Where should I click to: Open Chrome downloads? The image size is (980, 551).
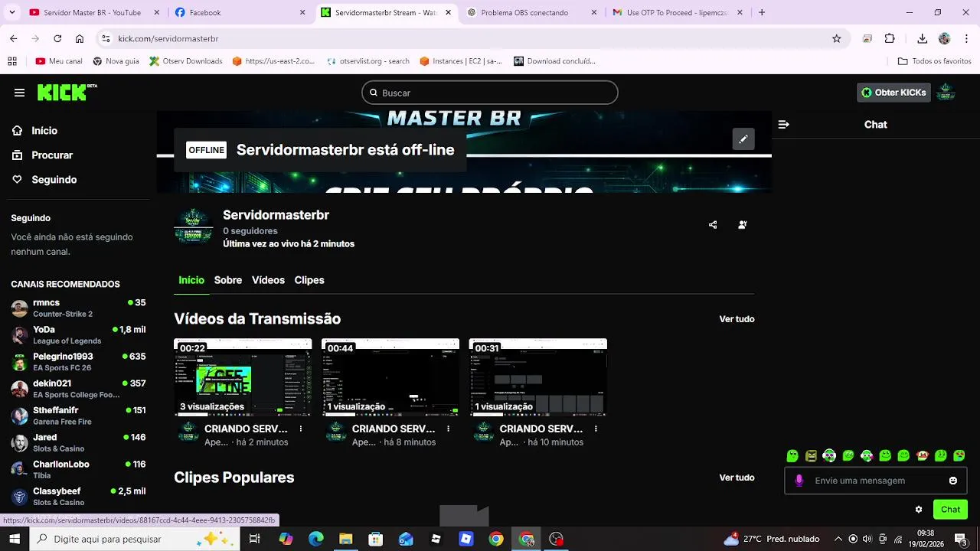coord(922,38)
